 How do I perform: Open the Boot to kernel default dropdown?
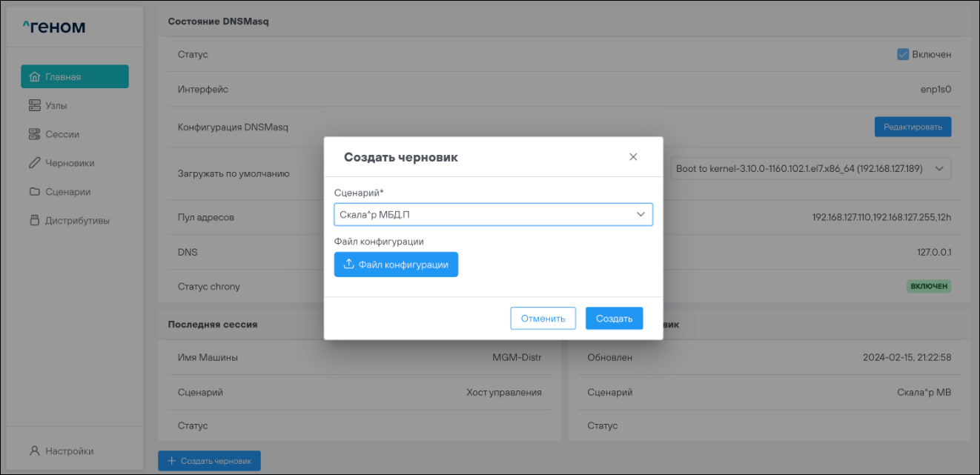(810, 169)
